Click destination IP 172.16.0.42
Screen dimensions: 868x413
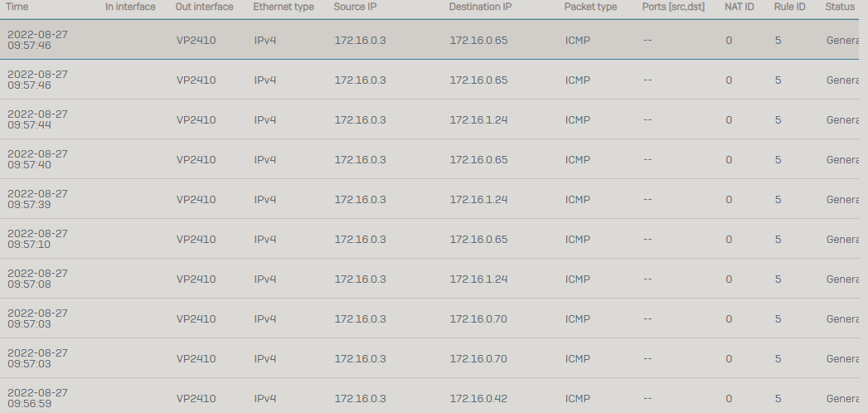coord(478,399)
